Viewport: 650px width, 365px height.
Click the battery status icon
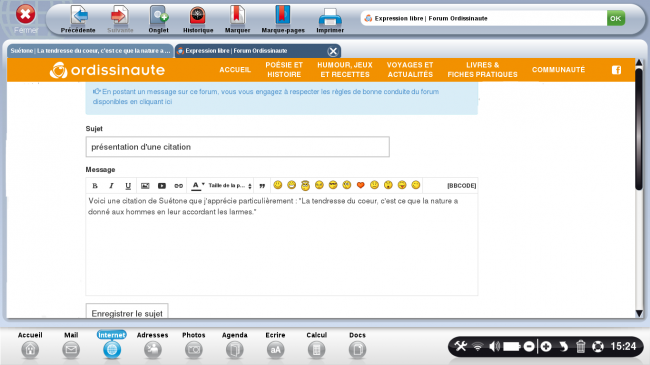(x=512, y=346)
